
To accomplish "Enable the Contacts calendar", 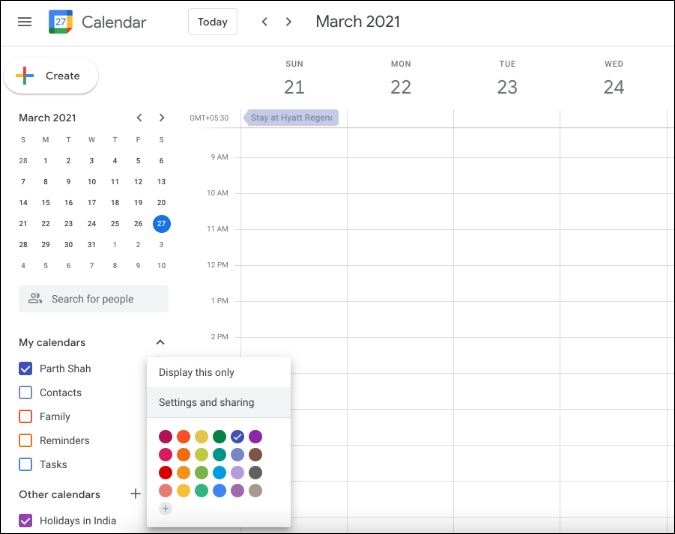I will pyautogui.click(x=25, y=392).
